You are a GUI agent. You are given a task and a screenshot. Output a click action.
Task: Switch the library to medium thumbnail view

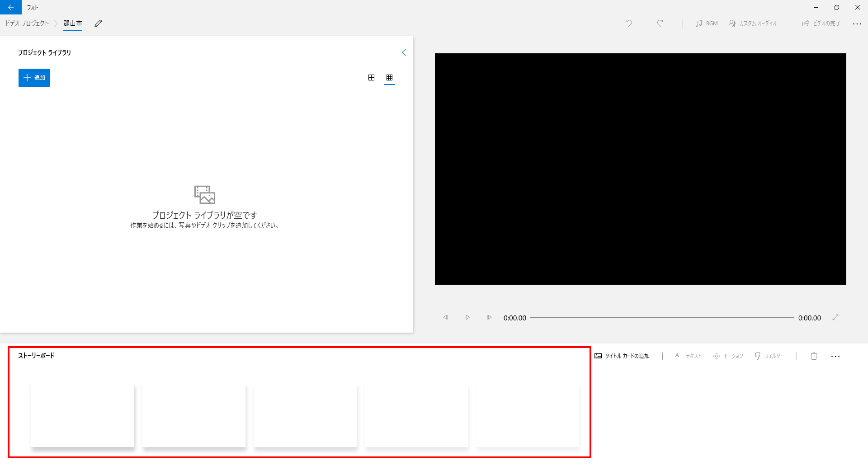(x=371, y=78)
